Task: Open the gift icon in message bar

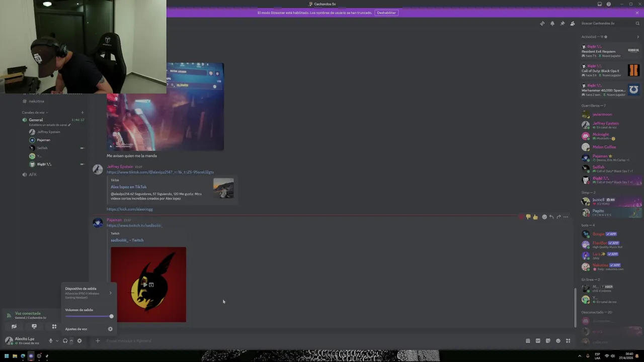Action: point(528,341)
